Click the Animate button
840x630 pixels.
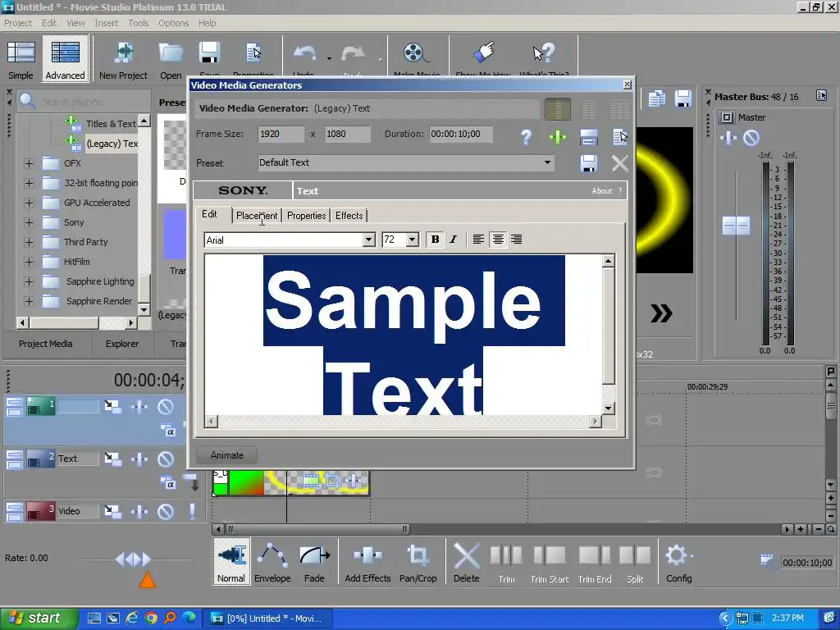[227, 454]
